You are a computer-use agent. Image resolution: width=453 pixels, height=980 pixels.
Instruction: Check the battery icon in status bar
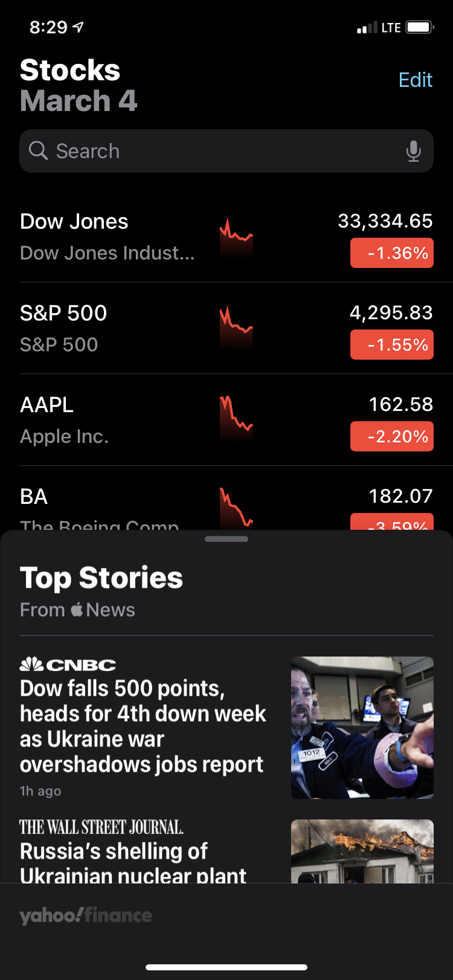pyautogui.click(x=420, y=27)
